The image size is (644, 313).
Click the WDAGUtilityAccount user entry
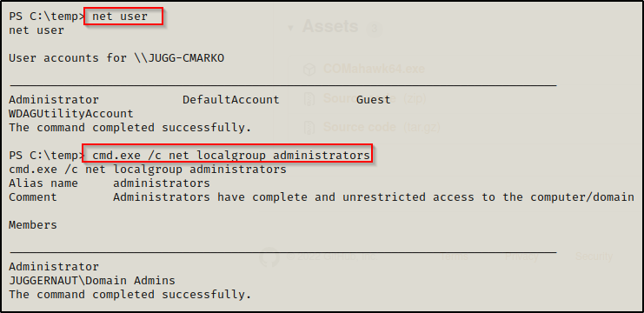coord(71,114)
